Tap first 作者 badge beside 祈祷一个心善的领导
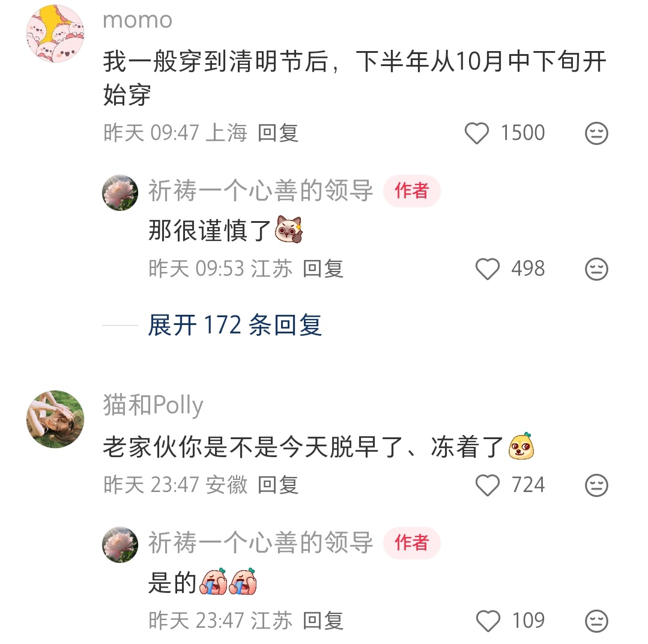 pos(411,191)
